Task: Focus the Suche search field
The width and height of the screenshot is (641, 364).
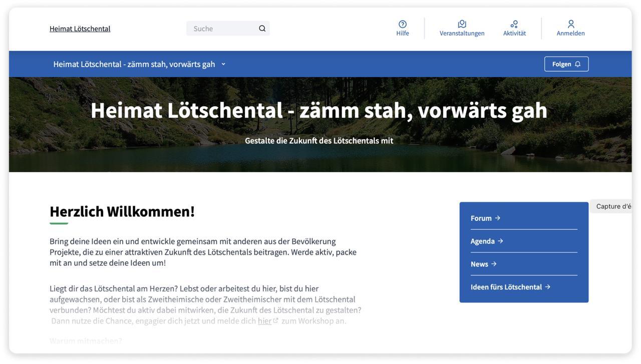Action: pos(223,29)
